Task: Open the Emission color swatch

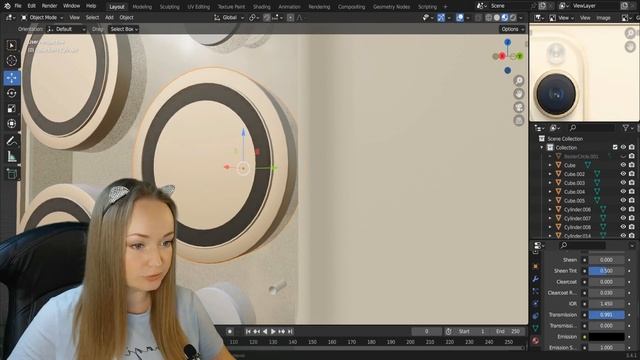Action: click(607, 337)
